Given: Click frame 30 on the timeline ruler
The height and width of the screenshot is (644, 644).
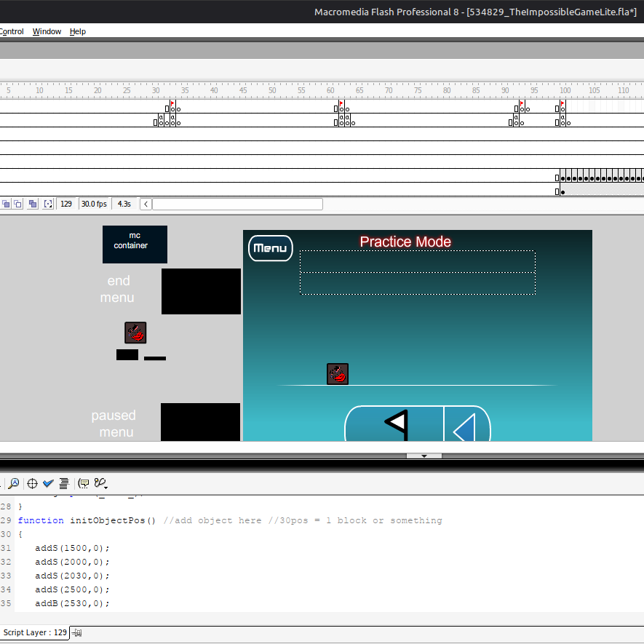Looking at the screenshot, I should tap(156, 90).
